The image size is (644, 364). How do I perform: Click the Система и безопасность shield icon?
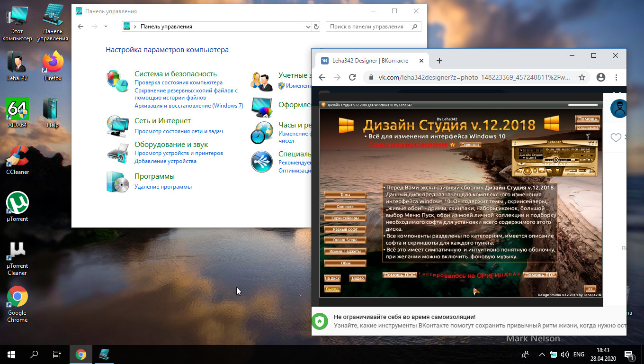click(117, 81)
